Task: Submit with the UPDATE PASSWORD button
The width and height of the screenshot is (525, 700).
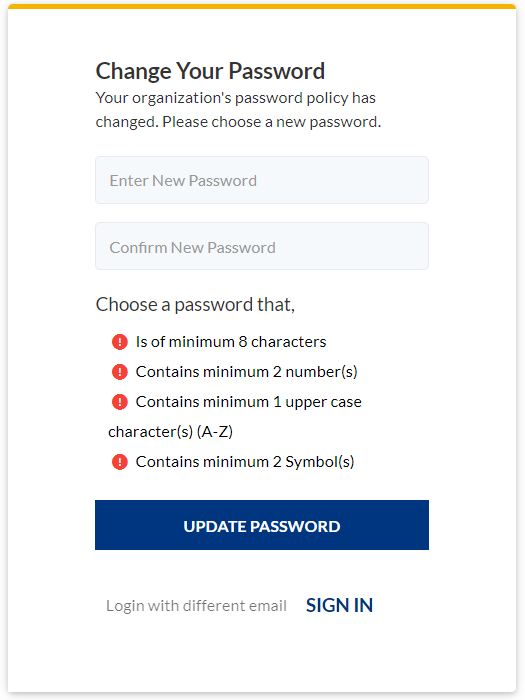Action: (262, 525)
